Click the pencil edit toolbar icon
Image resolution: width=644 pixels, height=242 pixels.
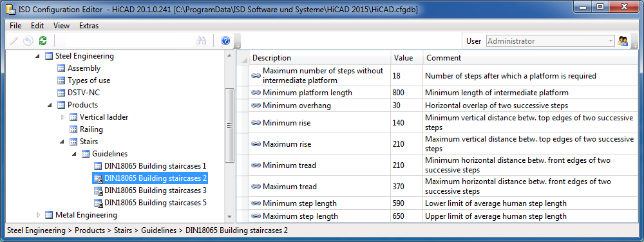click(14, 41)
